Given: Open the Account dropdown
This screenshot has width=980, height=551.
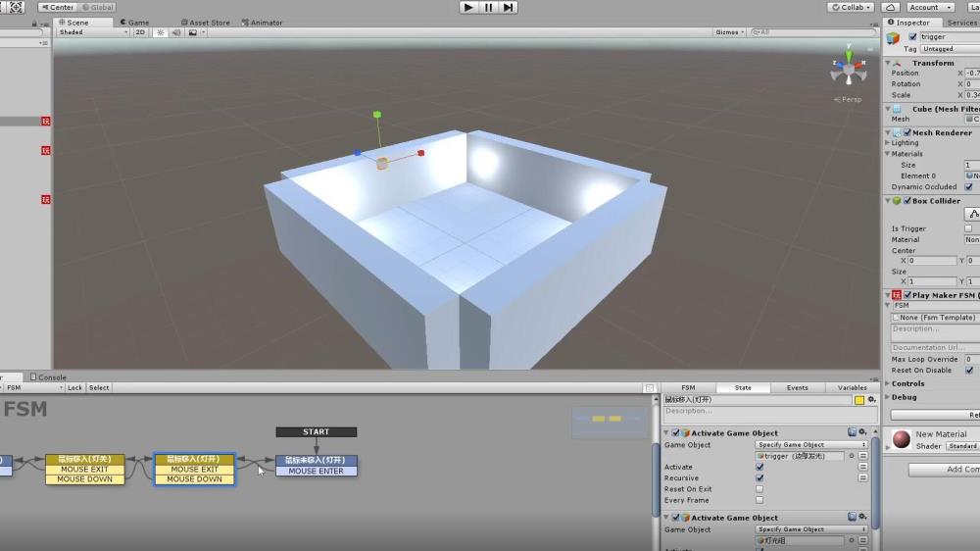Looking at the screenshot, I should (930, 7).
